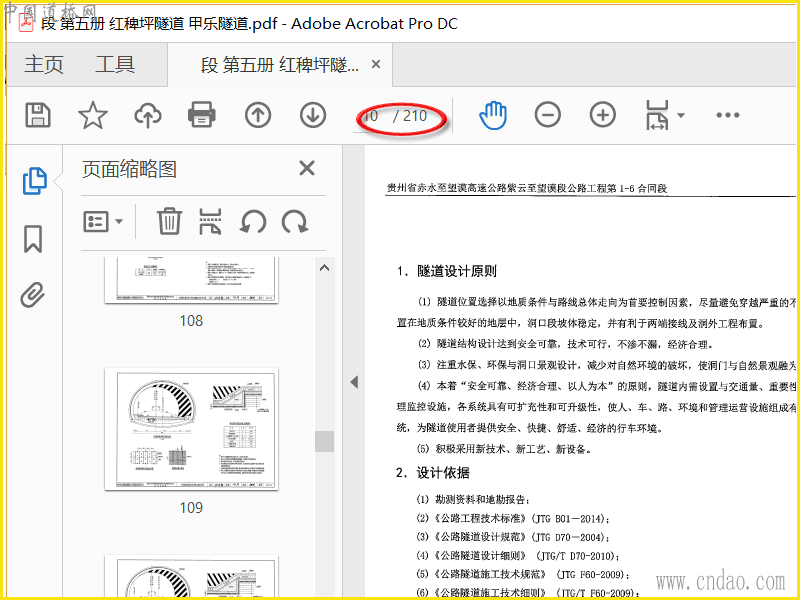Click the heading 2. 设计依据

[x=433, y=473]
